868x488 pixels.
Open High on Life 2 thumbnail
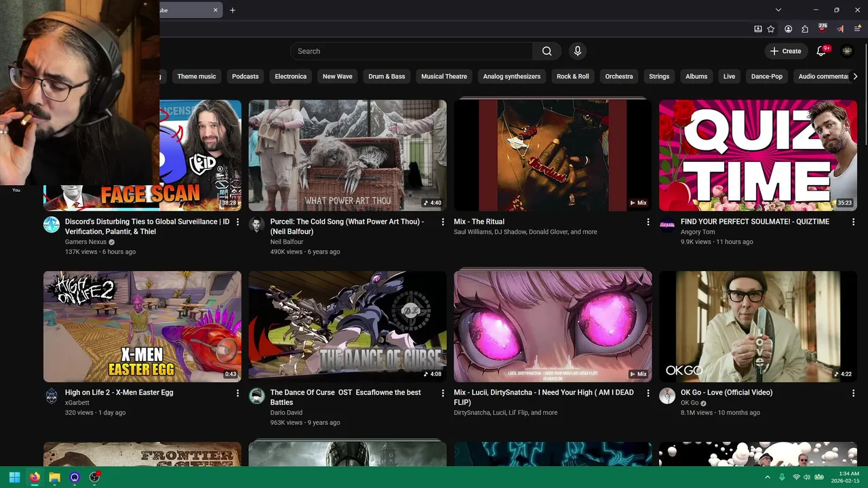point(142,327)
